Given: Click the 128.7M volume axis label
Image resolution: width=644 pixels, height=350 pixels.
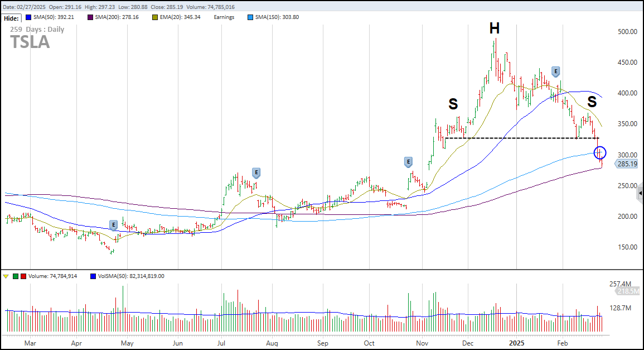Looking at the screenshot, I should click(620, 308).
